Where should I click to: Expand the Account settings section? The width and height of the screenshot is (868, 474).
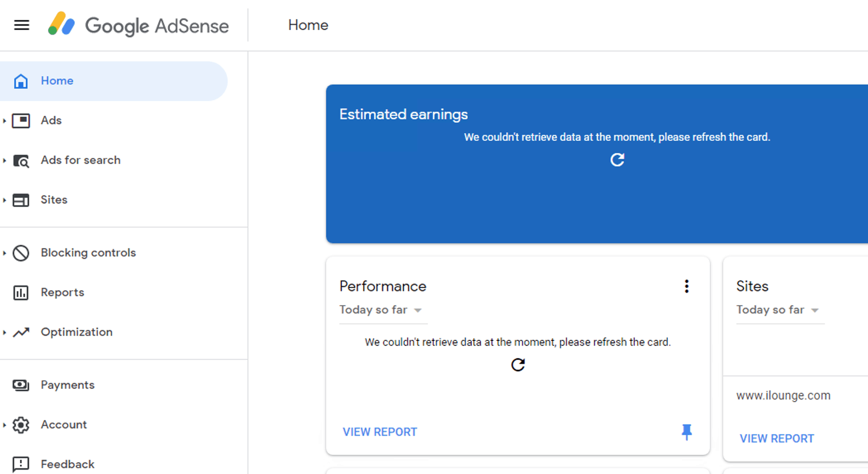[5, 425]
